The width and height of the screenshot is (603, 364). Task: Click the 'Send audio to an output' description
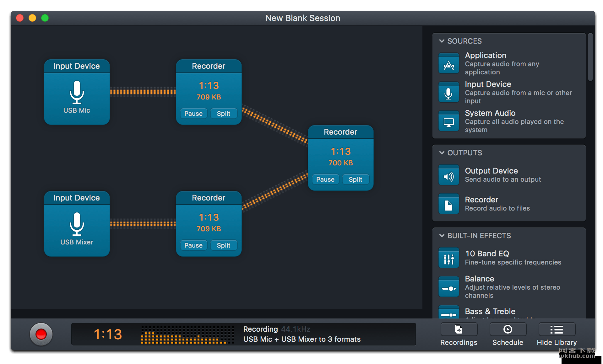(503, 180)
